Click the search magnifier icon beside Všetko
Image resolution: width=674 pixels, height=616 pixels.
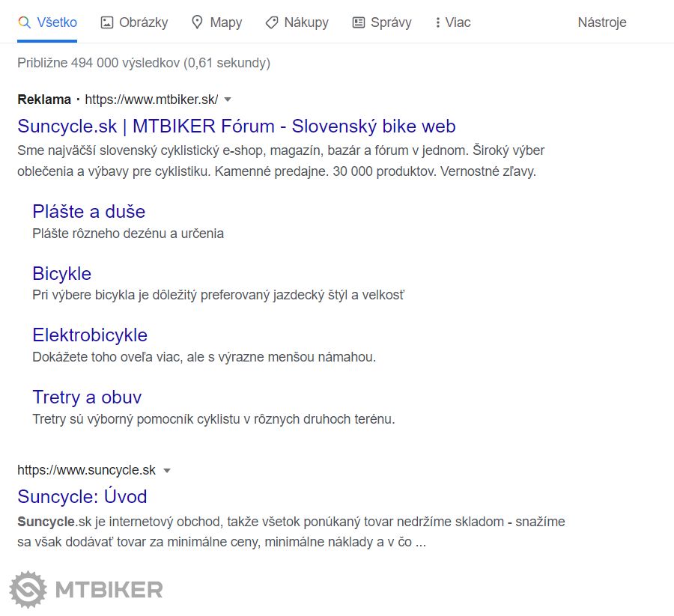tap(24, 22)
